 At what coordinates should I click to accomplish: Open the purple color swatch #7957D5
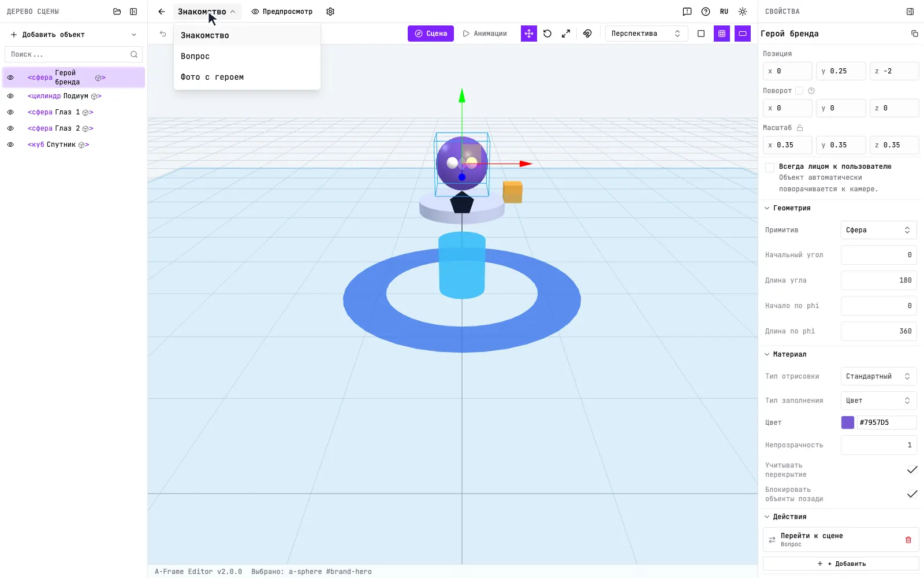(847, 423)
